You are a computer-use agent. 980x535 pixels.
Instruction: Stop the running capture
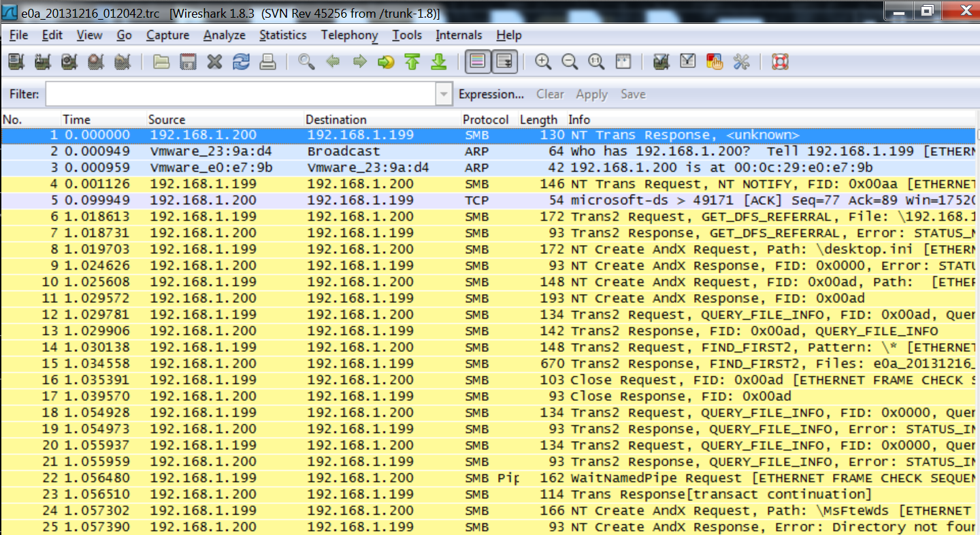[96, 62]
